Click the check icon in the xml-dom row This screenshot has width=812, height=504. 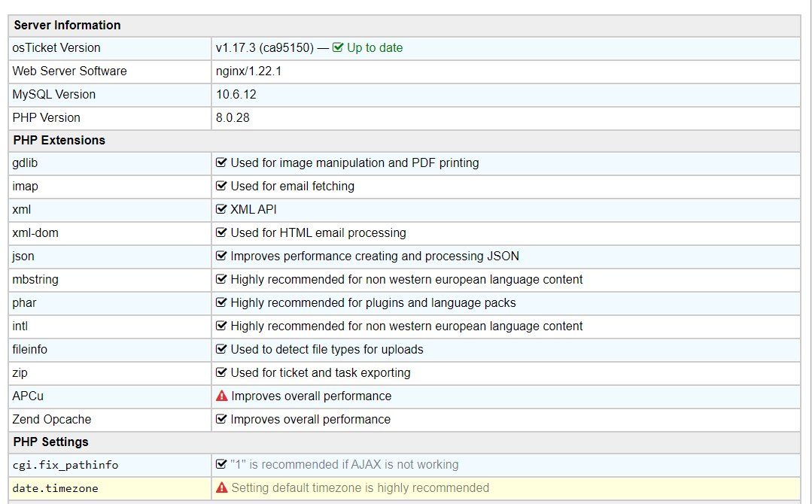221,232
